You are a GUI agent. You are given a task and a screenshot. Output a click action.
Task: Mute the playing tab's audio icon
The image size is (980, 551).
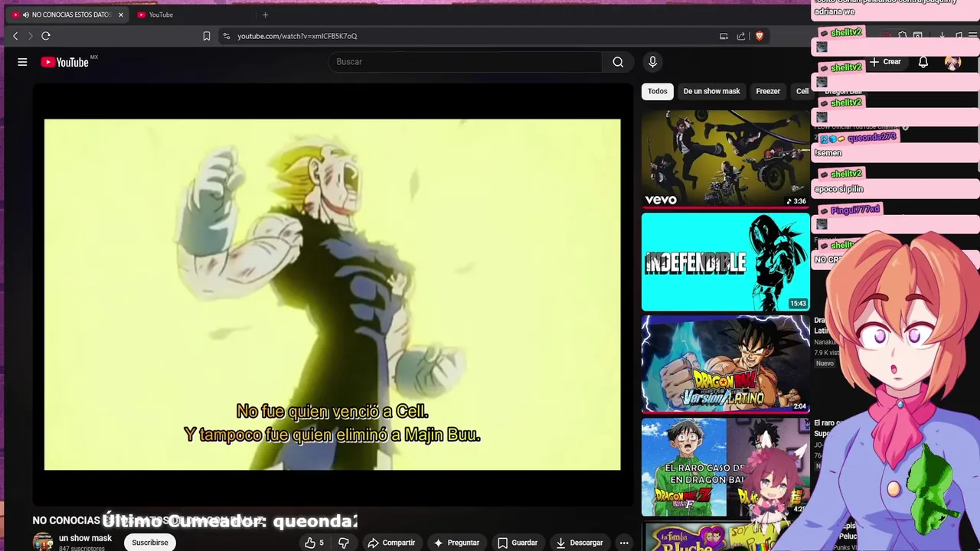[26, 15]
